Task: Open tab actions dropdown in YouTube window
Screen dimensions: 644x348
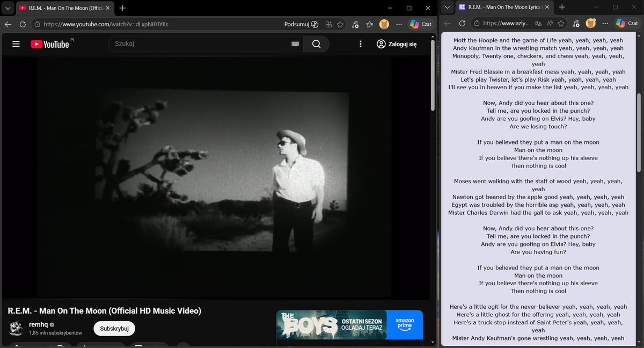Action: (7, 8)
